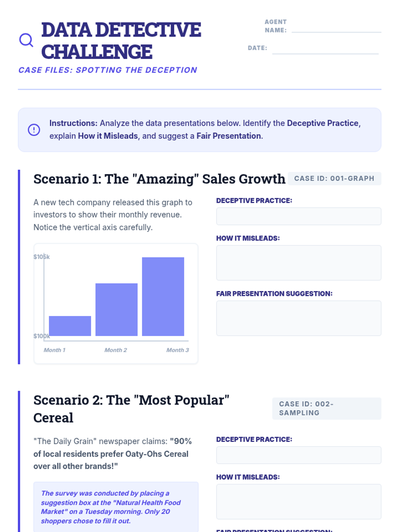
Task: Click the magnifying glass icon beside title
Action: pyautogui.click(x=26, y=40)
